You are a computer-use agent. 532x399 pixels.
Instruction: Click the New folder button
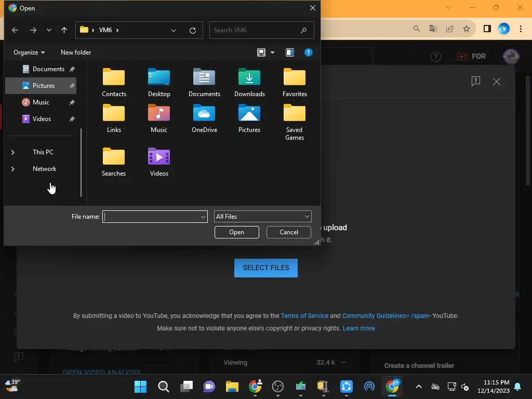76,52
